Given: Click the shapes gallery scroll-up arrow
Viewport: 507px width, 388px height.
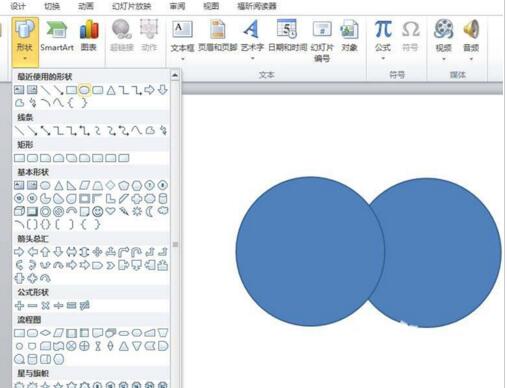Looking at the screenshot, I should pos(175,75).
